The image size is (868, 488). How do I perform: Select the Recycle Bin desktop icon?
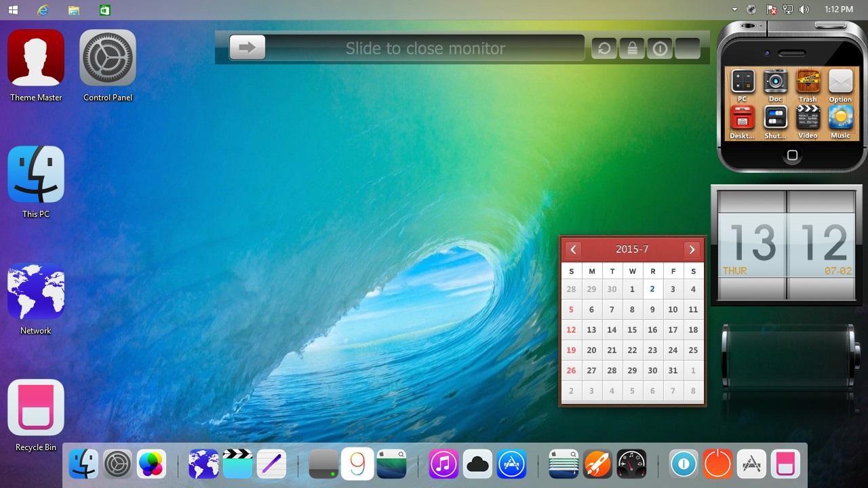pos(36,407)
